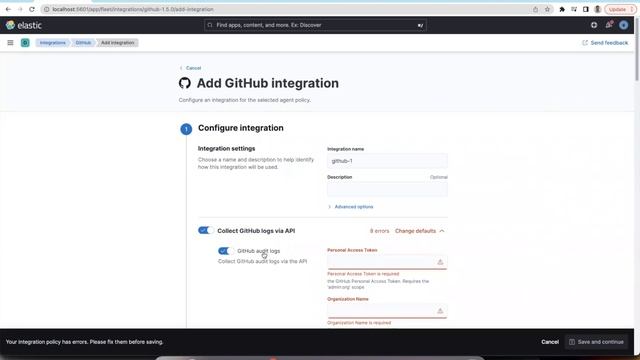The image size is (640, 360).
Task: Focus the Organization Name field
Action: click(x=387, y=311)
